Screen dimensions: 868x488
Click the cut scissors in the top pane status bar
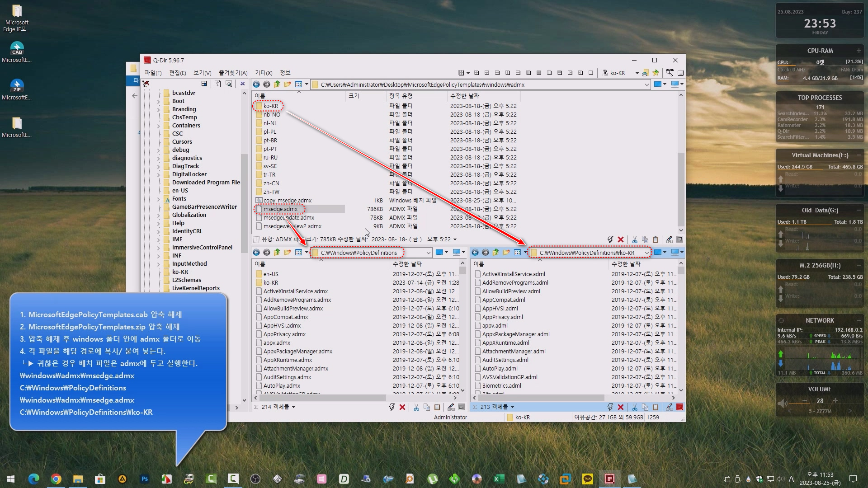635,239
